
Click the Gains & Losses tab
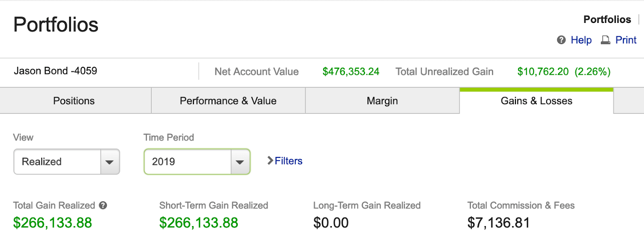point(536,101)
